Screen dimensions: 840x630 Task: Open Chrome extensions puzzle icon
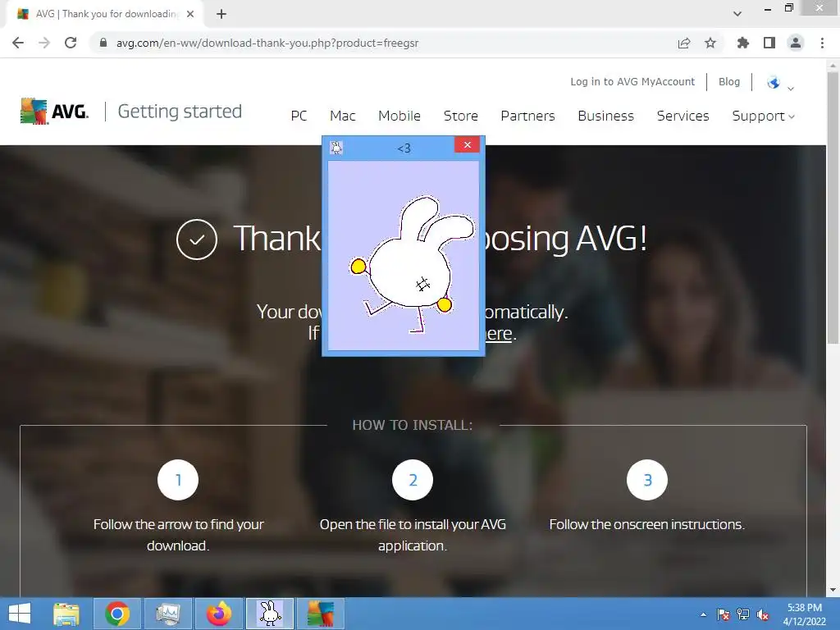(x=743, y=43)
